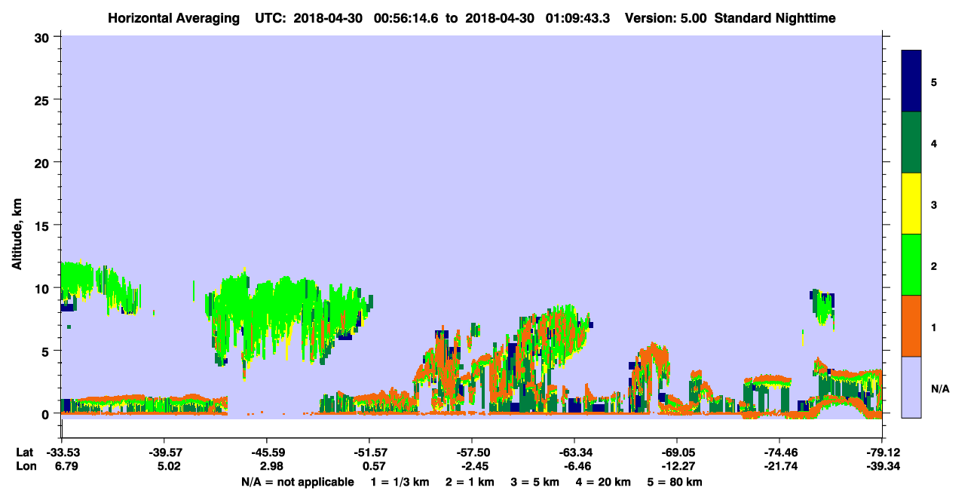Viewport: 980px width, 503px height.
Task: Click the 'Lat' row label
Action: pyautogui.click(x=24, y=452)
